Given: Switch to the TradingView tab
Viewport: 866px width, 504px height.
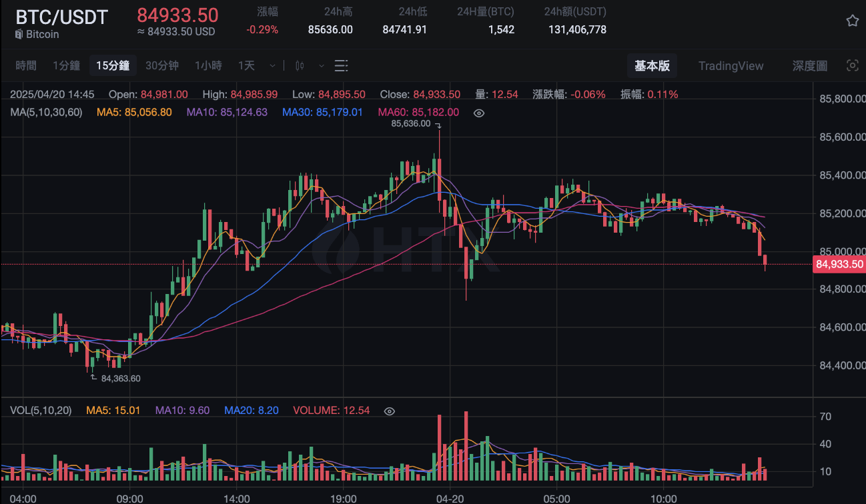Looking at the screenshot, I should [731, 65].
